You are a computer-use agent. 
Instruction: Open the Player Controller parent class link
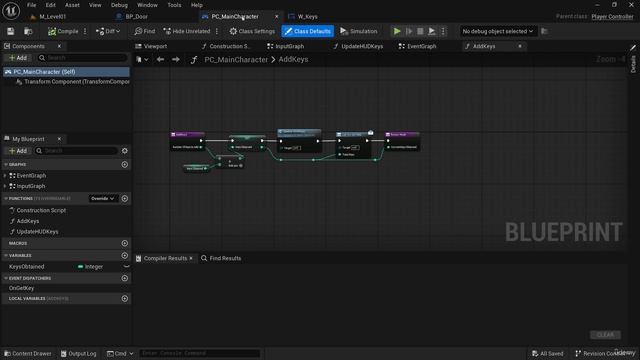(x=612, y=17)
